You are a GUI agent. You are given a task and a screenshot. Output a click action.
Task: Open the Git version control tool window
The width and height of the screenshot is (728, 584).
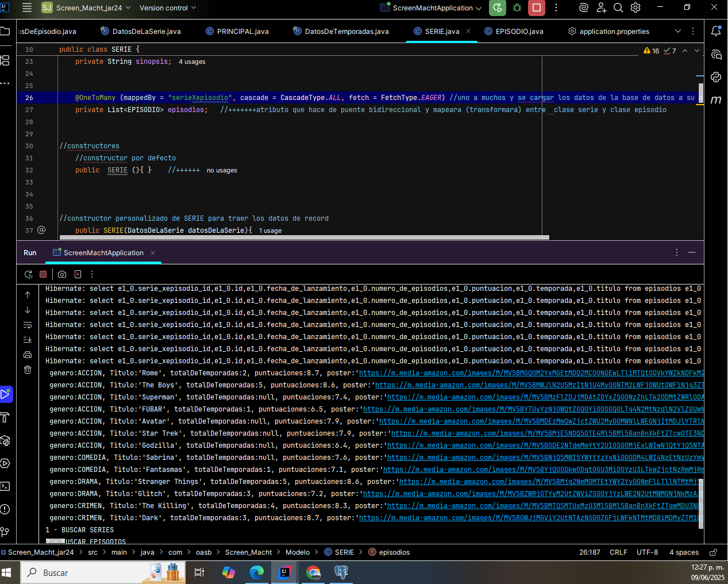point(5,532)
